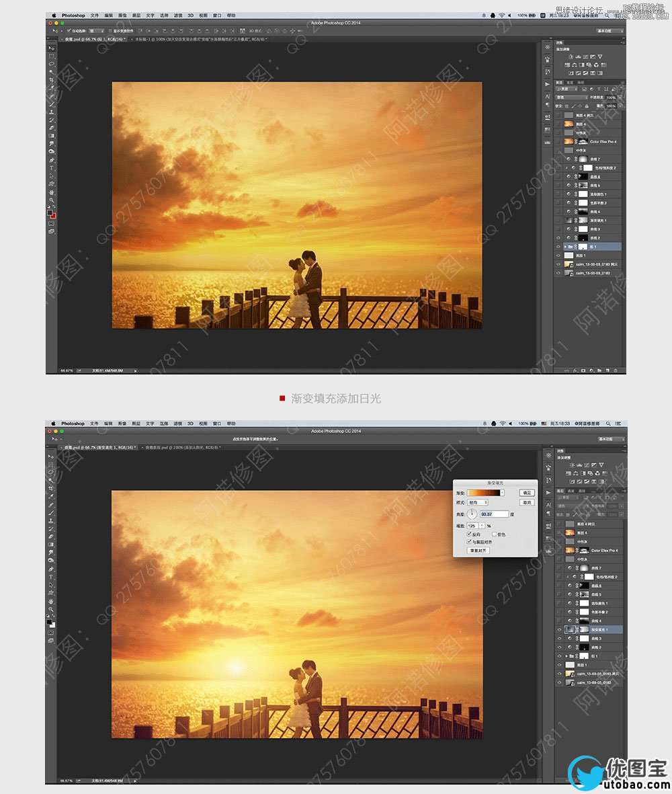Screen dimensions: 672x794
Task: Add Curves adjustment in window without dialog
Action: (x=585, y=56)
